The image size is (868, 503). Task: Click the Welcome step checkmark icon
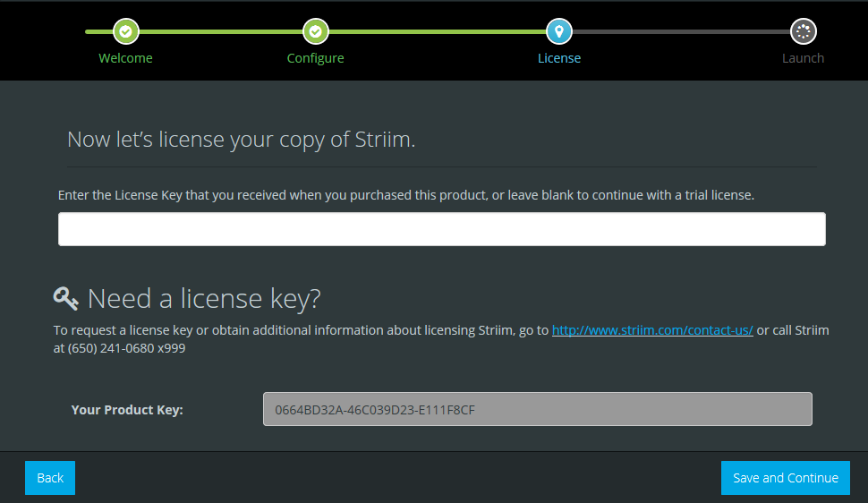[x=125, y=31]
